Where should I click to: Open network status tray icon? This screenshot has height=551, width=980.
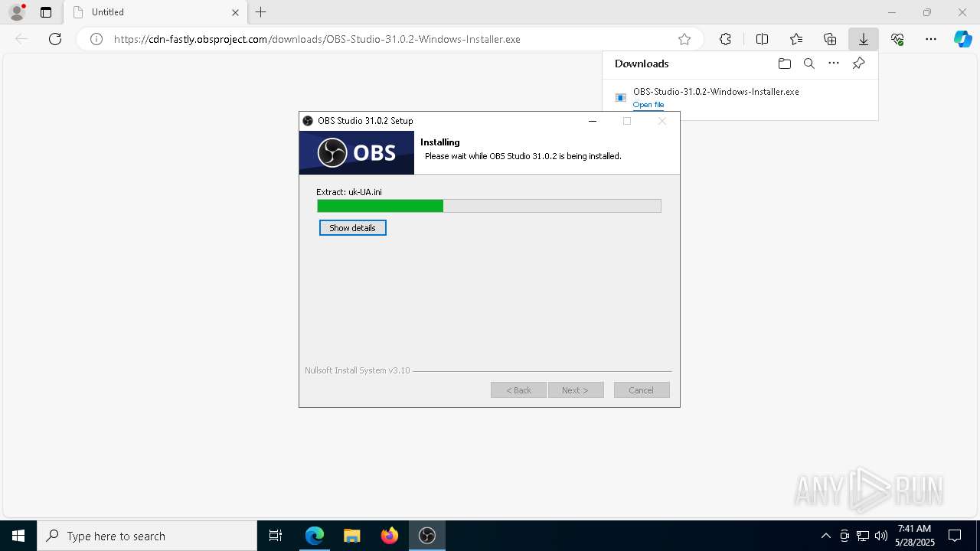863,536
